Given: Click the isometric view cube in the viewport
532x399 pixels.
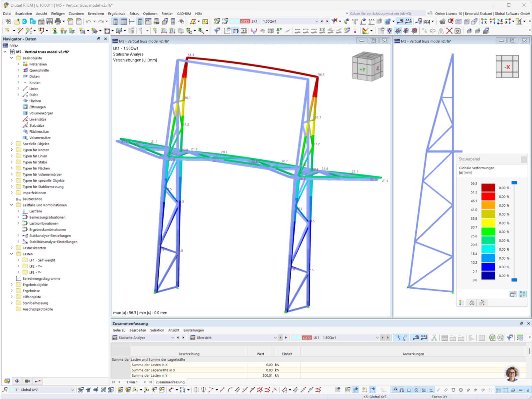Looking at the screenshot, I should [x=367, y=66].
